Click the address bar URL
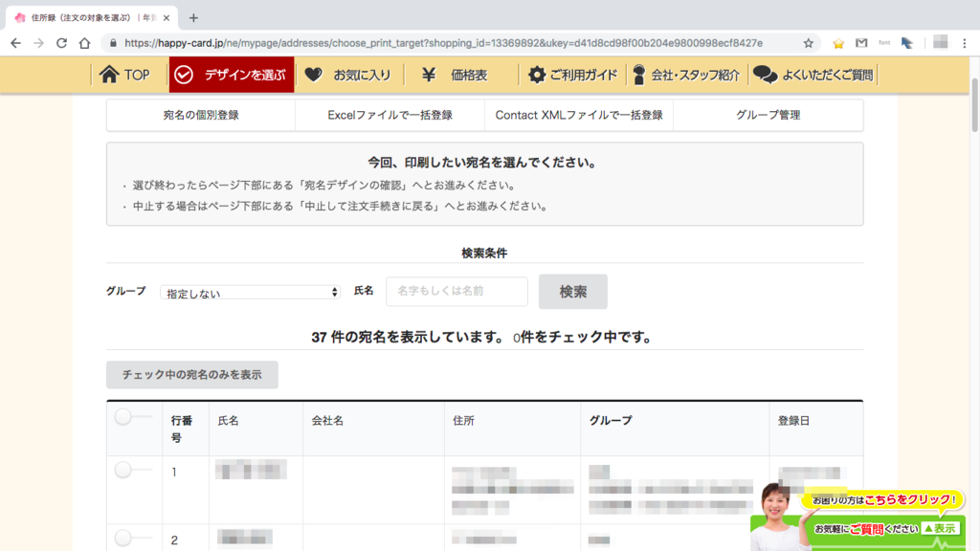Viewport: 980px width, 551px height. coord(443,43)
